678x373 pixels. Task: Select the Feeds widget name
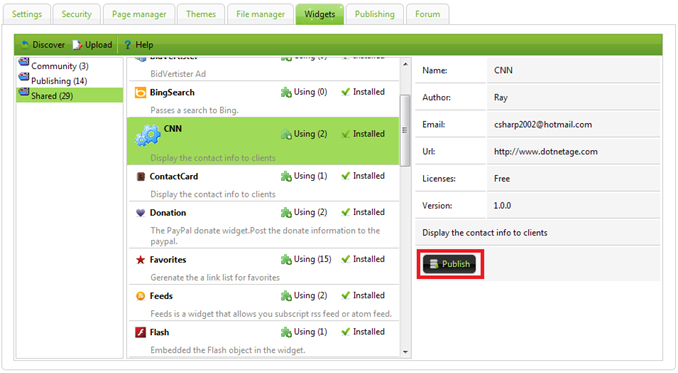click(161, 296)
